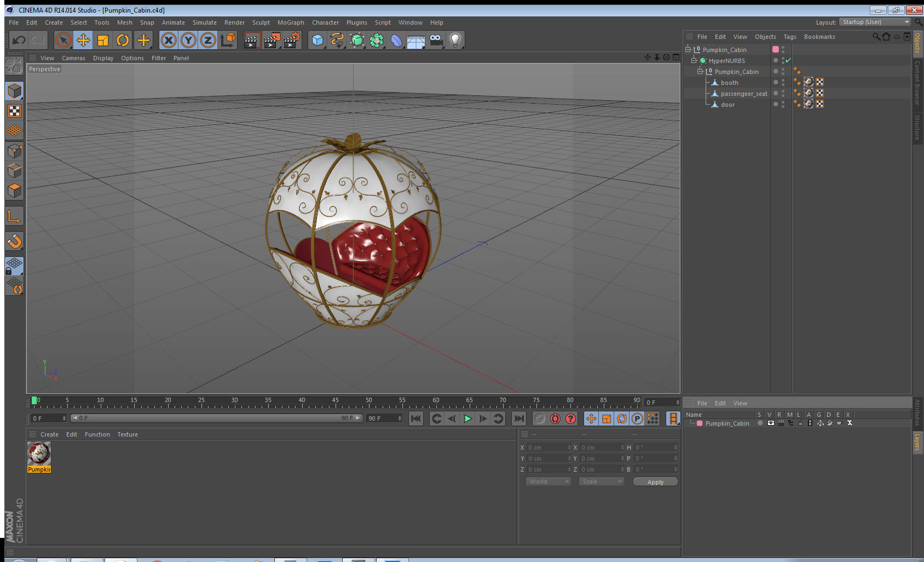Enable Model mode cube icon
Screen dimensions: 924x562
[x=14, y=91]
